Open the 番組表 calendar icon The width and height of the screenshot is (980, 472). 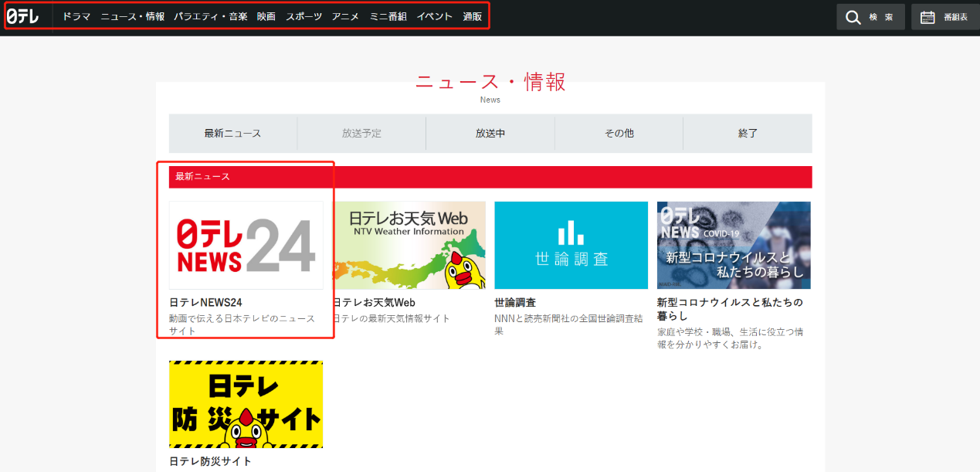coord(927,17)
